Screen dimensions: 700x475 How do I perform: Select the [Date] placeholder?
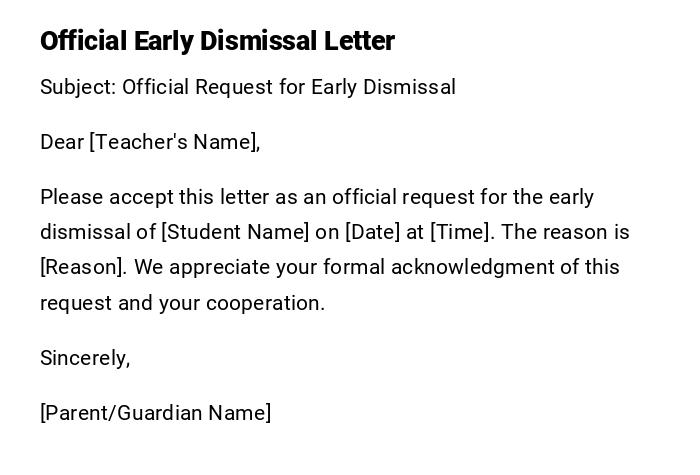pyautogui.click(x=372, y=232)
